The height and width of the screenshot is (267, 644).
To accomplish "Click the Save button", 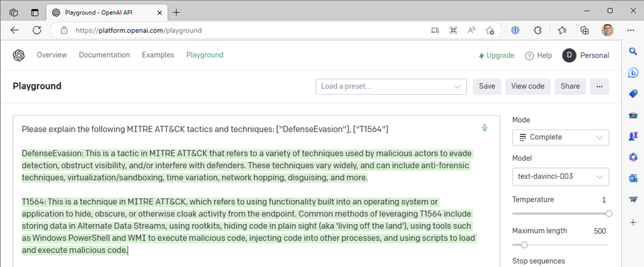I will coord(487,87).
